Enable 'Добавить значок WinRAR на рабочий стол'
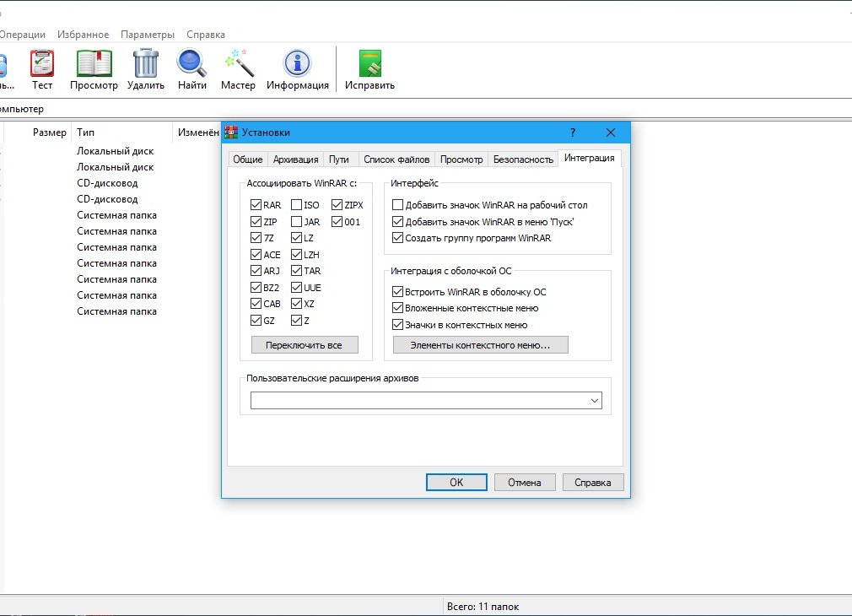 (x=398, y=205)
